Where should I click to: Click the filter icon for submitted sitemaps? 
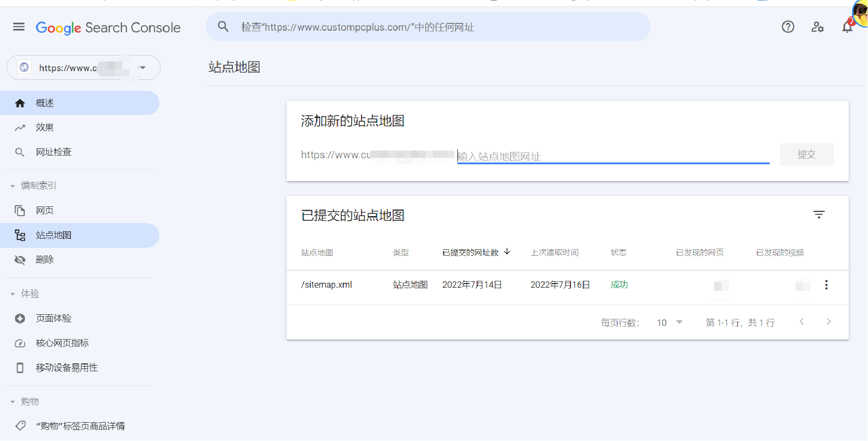[818, 215]
